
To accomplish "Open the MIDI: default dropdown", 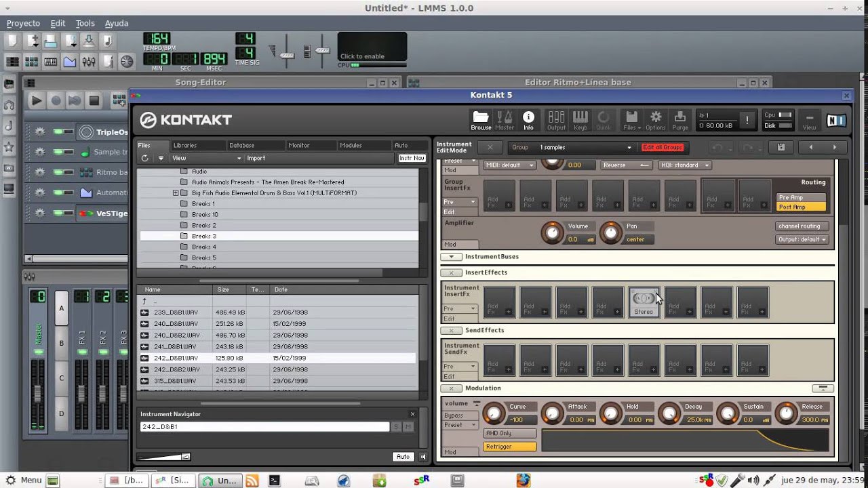I will pos(509,165).
